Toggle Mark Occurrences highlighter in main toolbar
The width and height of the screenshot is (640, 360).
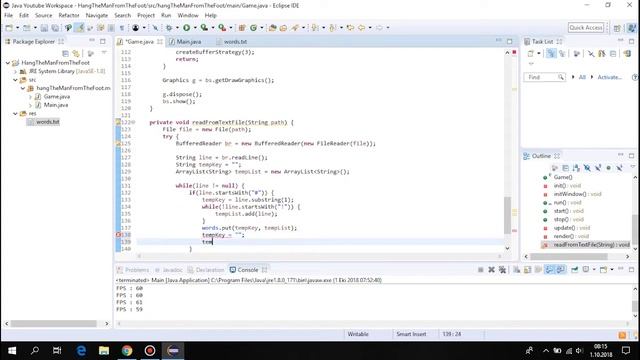79,28
